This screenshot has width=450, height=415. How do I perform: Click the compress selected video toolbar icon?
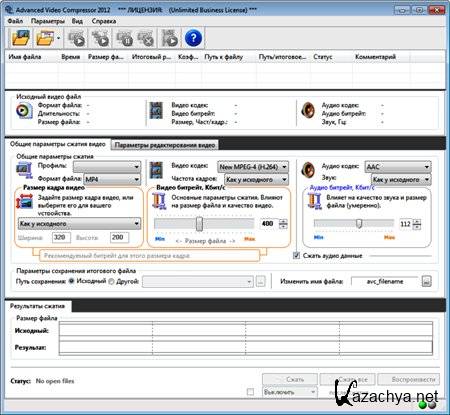tap(76, 38)
